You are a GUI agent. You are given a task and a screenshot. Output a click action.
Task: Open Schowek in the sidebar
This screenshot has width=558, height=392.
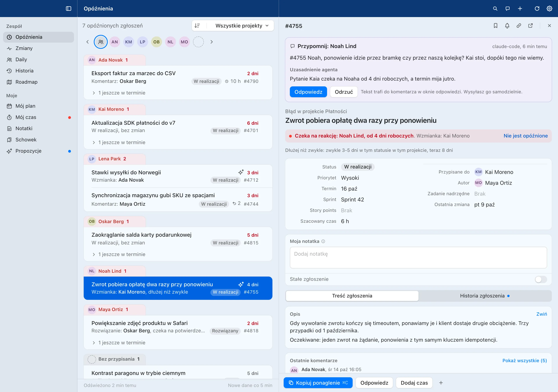point(38,140)
